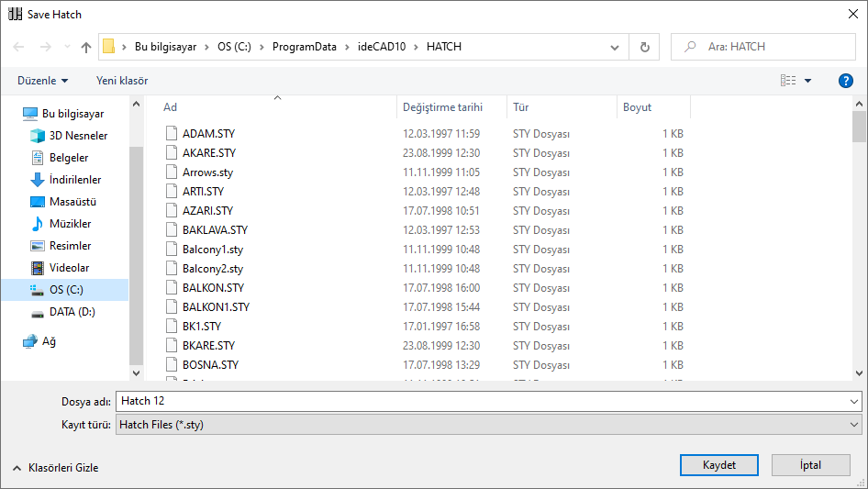This screenshot has height=489, width=868.
Task: Click Bu bilgisayar in address path
Action: coord(165,47)
